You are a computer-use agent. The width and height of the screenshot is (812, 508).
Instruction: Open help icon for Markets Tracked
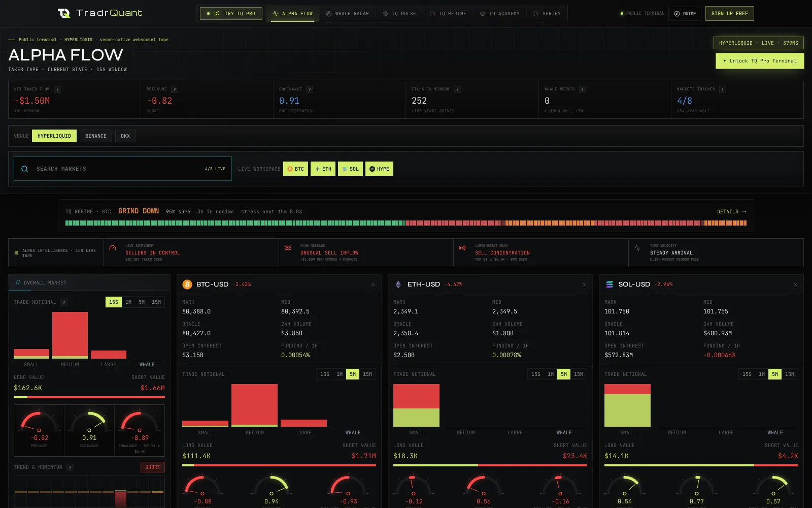click(x=723, y=89)
